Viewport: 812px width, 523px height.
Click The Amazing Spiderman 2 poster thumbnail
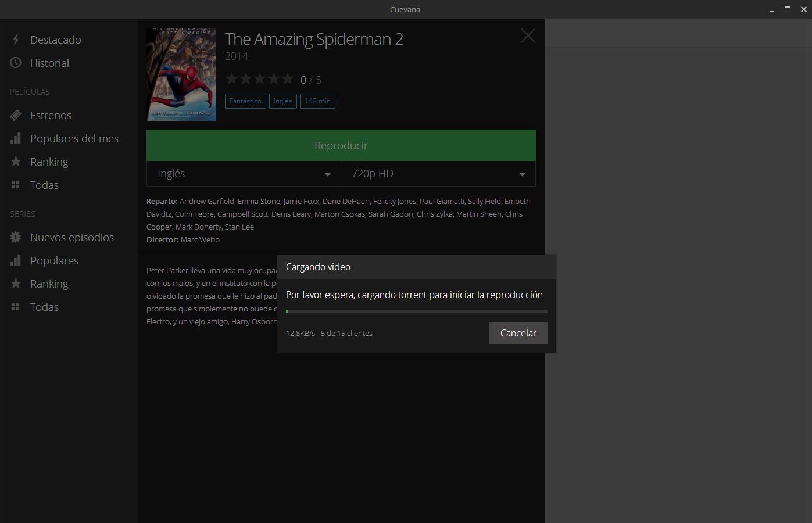coord(181,74)
